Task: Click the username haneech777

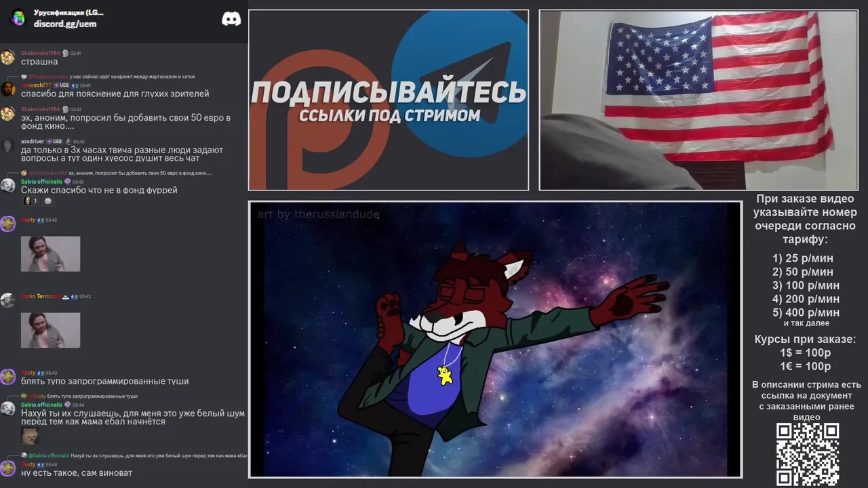Action: 36,85
